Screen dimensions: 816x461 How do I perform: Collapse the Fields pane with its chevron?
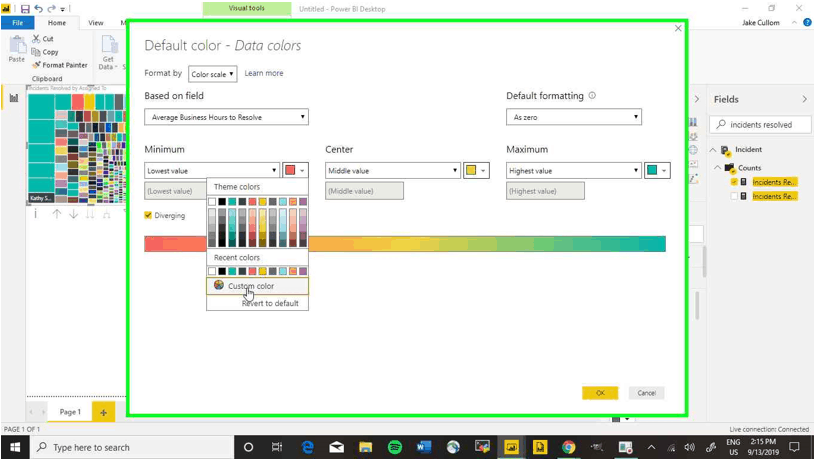pyautogui.click(x=805, y=99)
